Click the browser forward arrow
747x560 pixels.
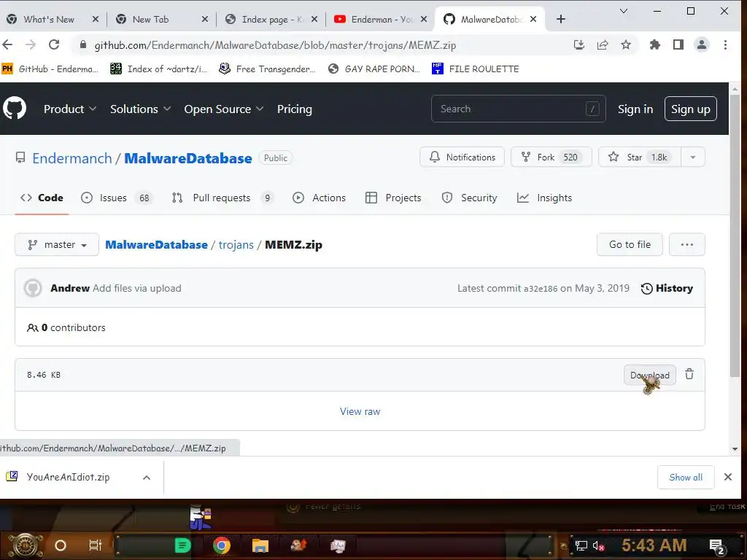[31, 44]
